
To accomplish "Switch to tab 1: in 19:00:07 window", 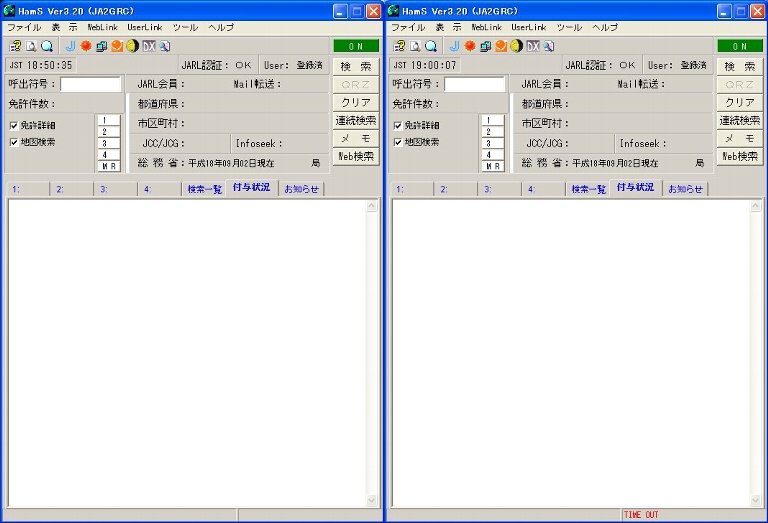I will pos(412,189).
